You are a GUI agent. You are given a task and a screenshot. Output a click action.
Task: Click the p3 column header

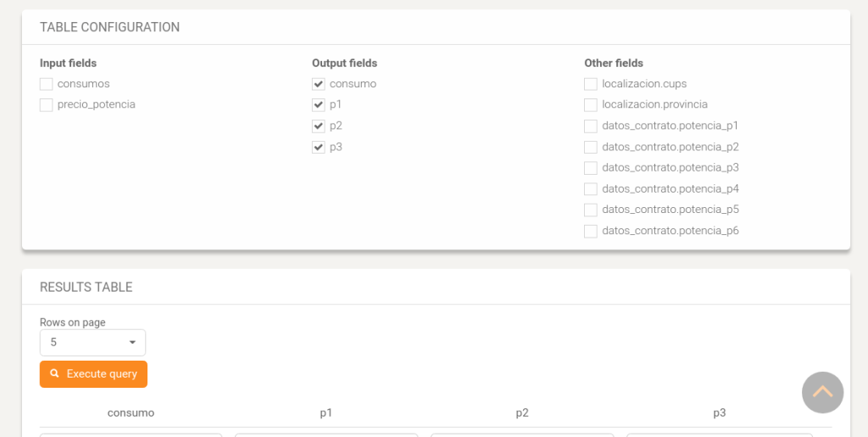pos(719,412)
